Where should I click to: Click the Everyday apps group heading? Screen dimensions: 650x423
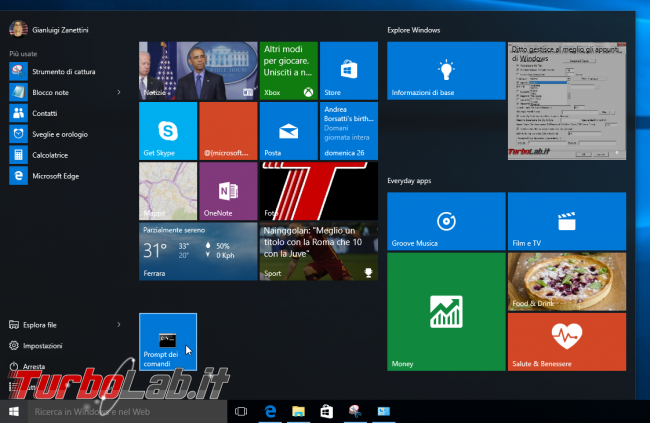click(409, 180)
